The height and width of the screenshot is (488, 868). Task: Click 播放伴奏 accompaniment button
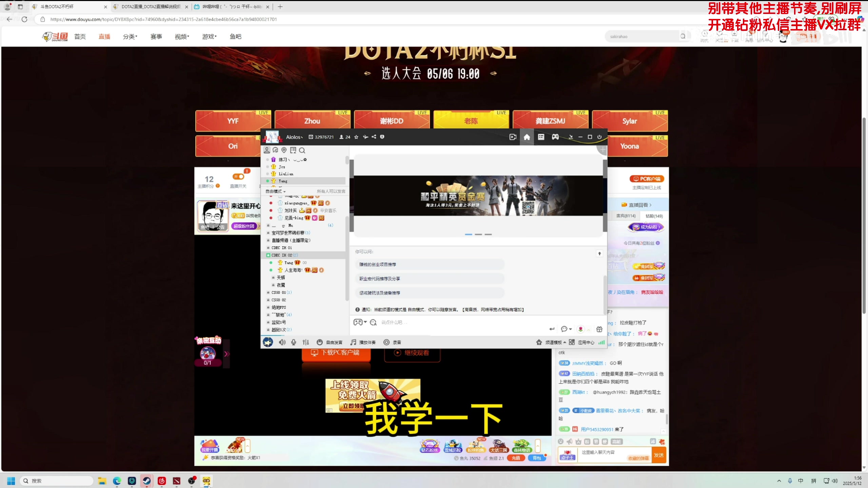pyautogui.click(x=363, y=342)
